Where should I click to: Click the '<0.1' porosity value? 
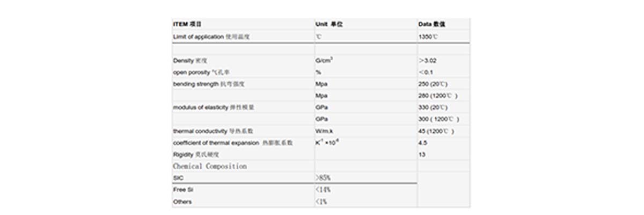427,72
